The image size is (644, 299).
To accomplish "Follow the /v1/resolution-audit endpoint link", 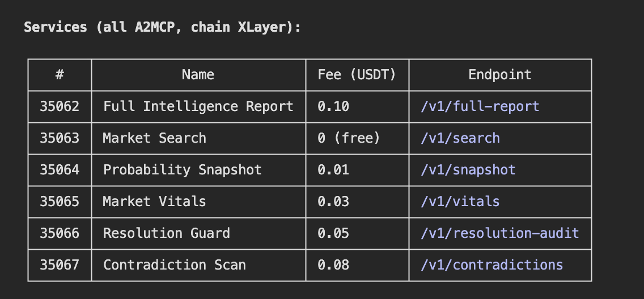I will [499, 233].
